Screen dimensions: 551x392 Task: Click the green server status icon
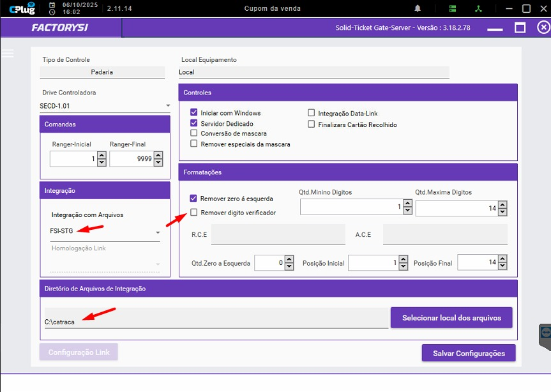[453, 9]
